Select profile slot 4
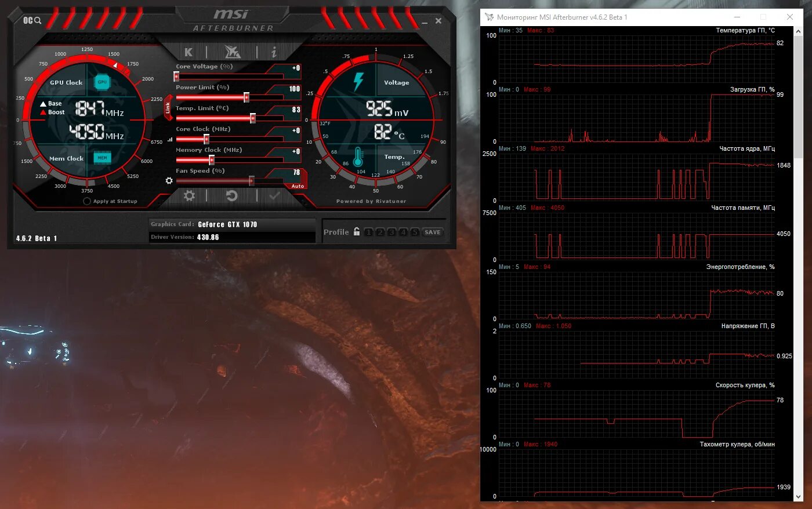The image size is (812, 509). [x=403, y=232]
